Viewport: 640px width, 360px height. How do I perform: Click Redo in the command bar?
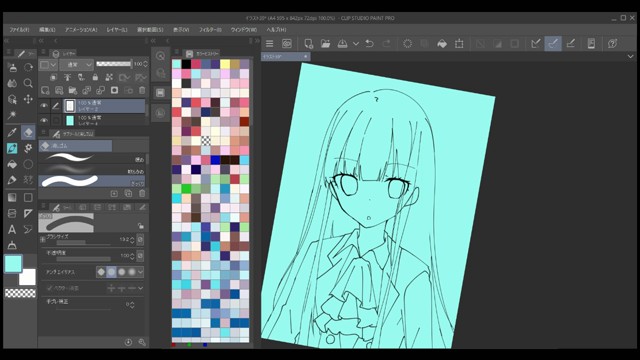387,44
